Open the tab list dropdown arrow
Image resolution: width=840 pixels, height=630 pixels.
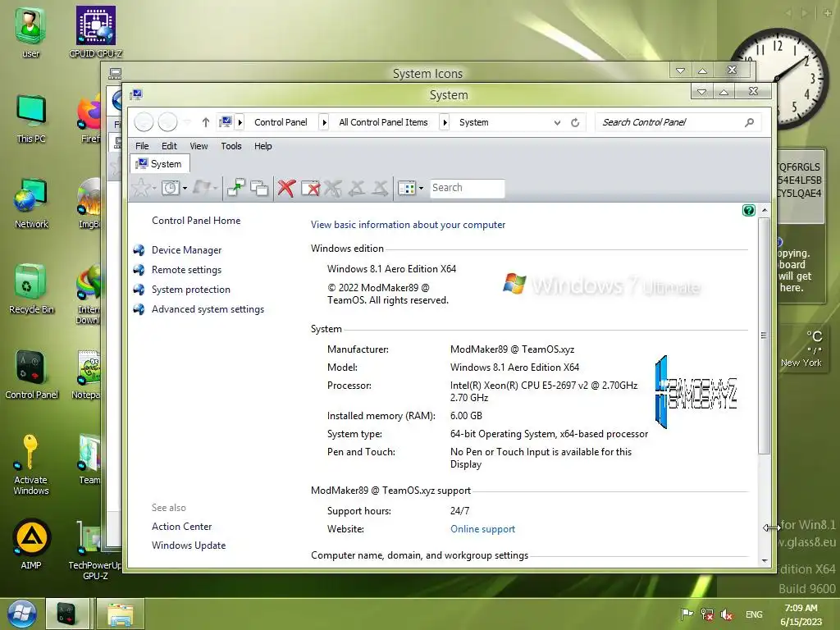pyautogui.click(x=421, y=188)
